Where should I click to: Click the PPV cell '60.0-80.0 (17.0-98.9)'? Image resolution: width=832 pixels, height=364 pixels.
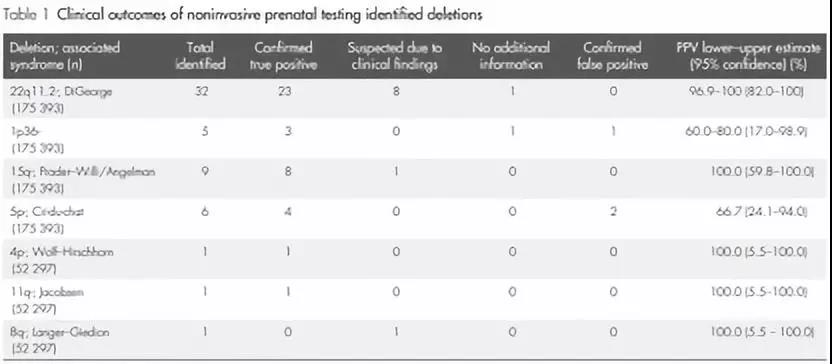pos(746,132)
